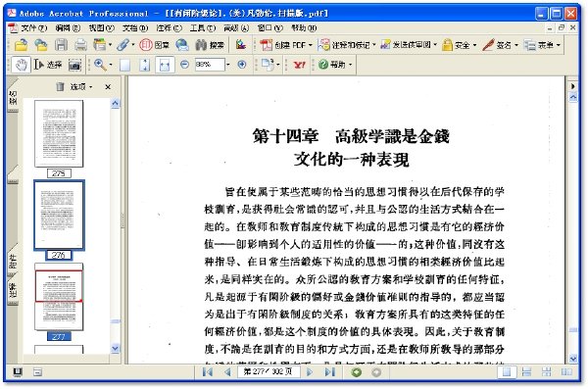Open the 窗口(W) menu
Image resolution: width=588 pixels, height=389 pixels.
point(270,27)
